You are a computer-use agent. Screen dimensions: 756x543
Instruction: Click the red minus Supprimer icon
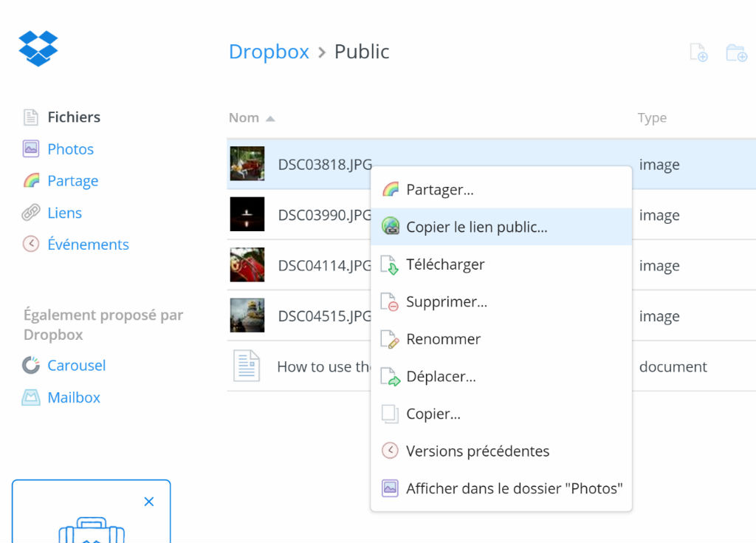(390, 301)
